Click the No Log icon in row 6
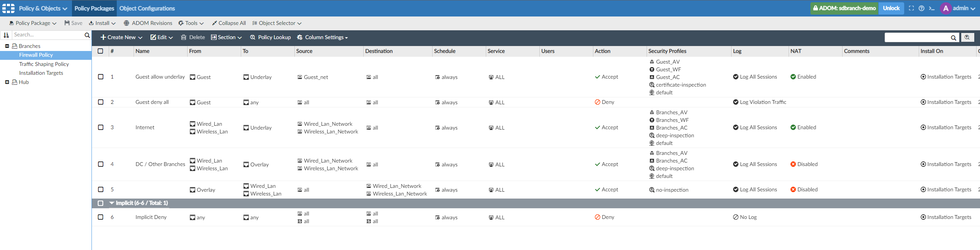 click(x=736, y=217)
